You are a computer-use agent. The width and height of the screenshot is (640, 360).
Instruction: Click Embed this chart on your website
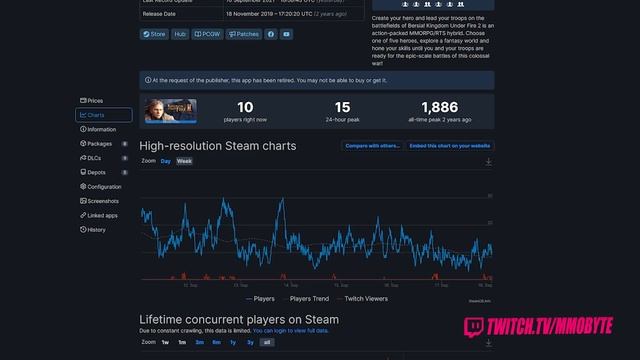450,146
